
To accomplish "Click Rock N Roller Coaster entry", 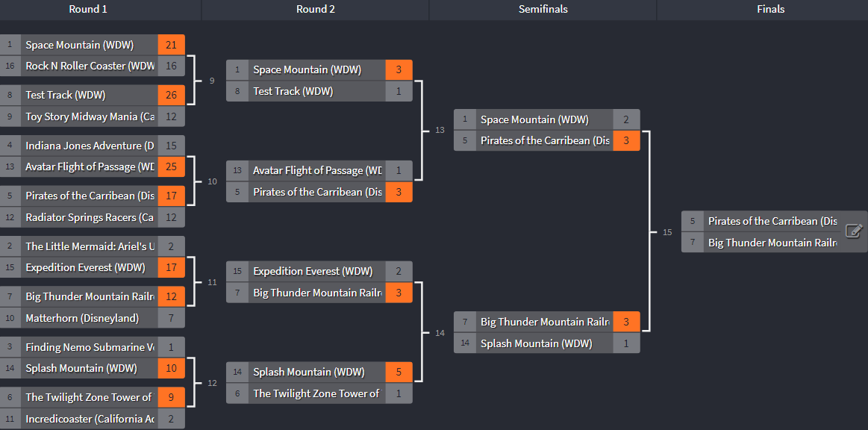I will point(90,66).
